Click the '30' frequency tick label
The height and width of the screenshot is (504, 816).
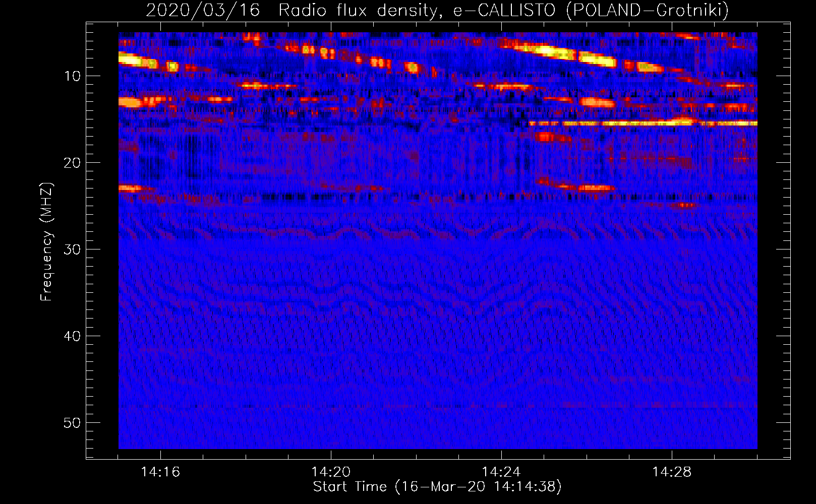pyautogui.click(x=72, y=249)
